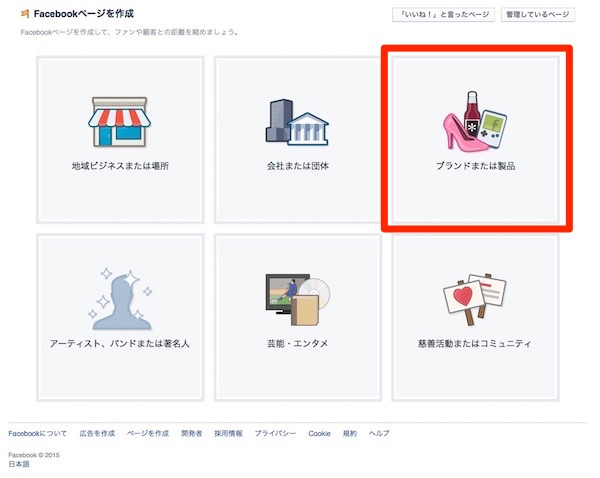This screenshot has width=600, height=478.
Task: Click the TV and disc entertainment icon
Action: (x=298, y=299)
